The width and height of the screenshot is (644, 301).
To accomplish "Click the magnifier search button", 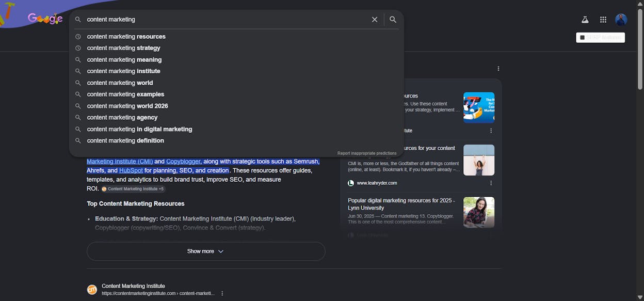I will (x=393, y=20).
